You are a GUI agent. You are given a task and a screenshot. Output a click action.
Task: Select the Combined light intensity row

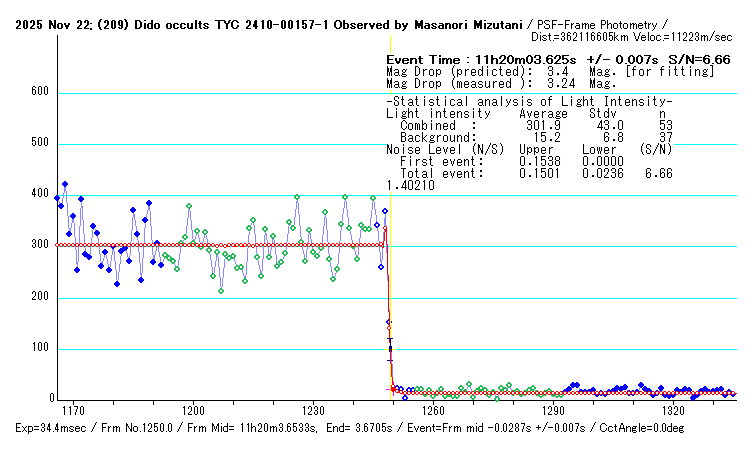(x=529, y=125)
